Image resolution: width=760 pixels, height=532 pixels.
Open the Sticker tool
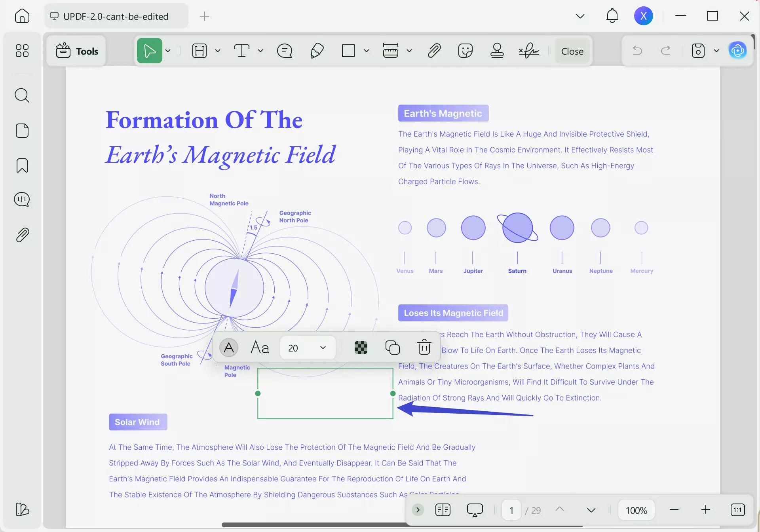[465, 51]
